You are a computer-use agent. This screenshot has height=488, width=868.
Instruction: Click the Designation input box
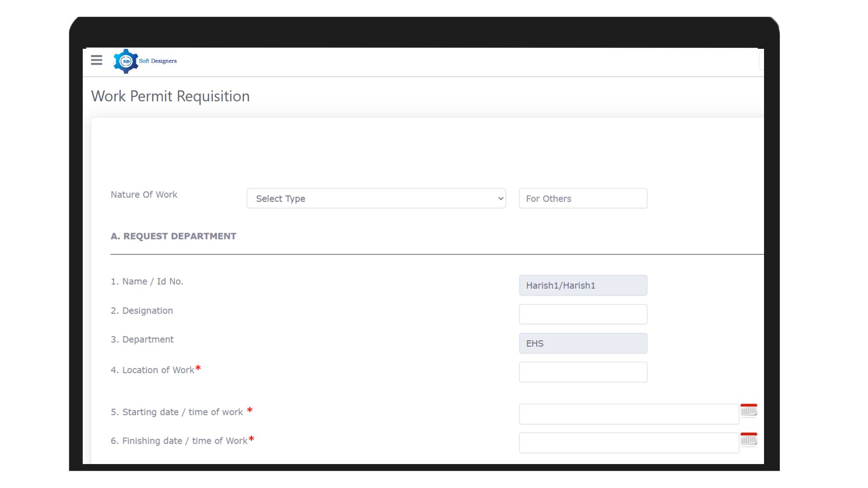(x=583, y=314)
